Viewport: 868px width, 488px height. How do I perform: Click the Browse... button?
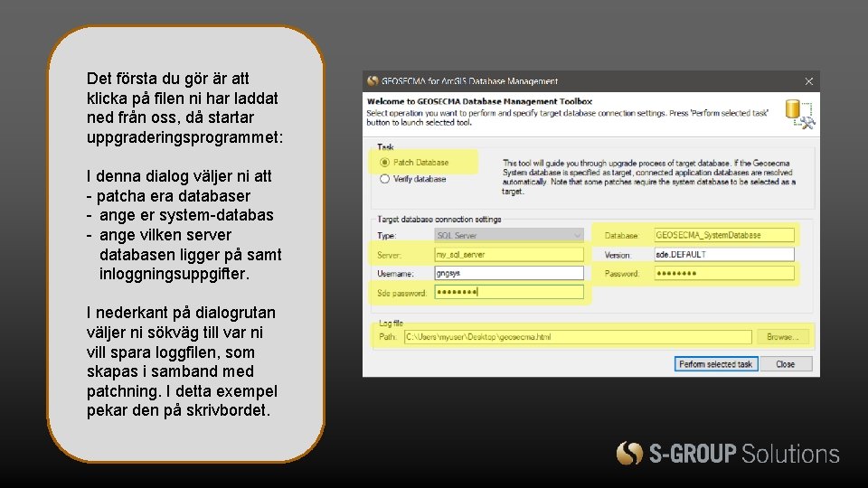[783, 336]
